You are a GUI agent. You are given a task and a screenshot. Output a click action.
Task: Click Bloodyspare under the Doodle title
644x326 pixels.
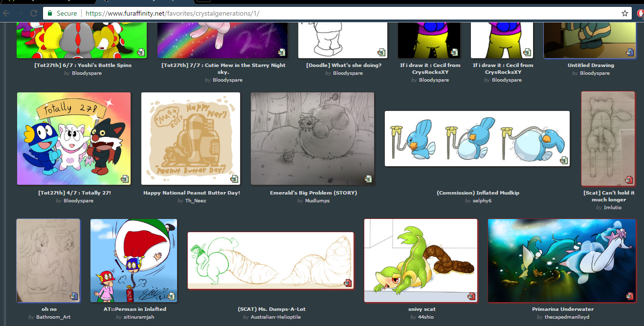point(348,73)
